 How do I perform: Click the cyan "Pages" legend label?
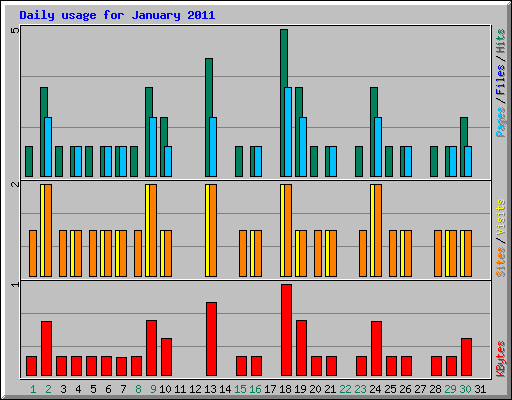pos(500,122)
